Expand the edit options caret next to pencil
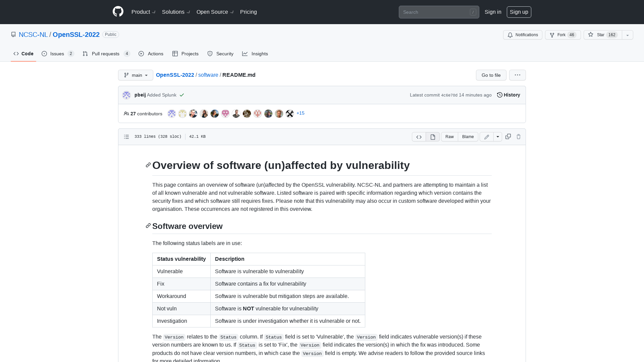This screenshot has height=362, width=644. tap(498, 137)
